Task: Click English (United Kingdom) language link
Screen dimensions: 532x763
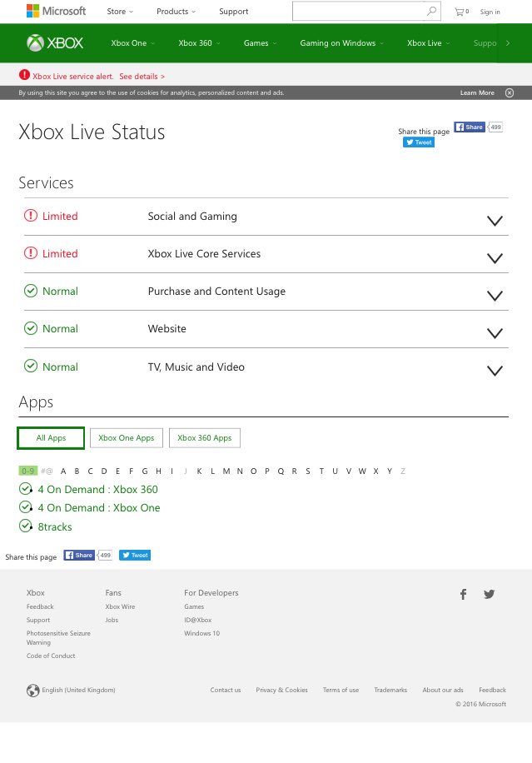Action: tap(78, 690)
